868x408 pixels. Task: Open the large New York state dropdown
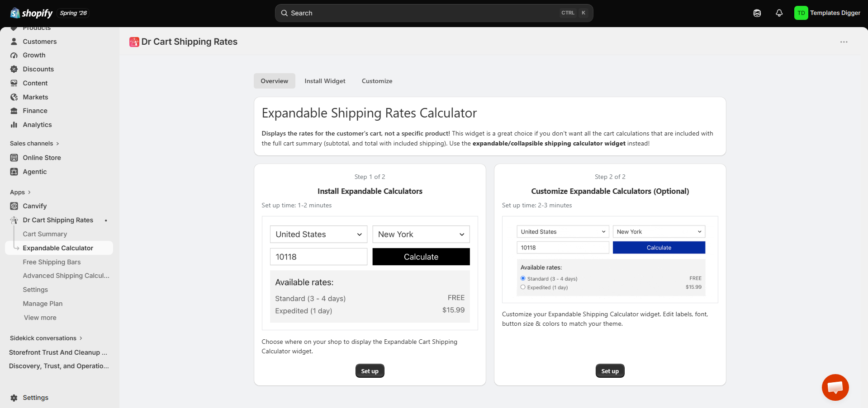(421, 234)
